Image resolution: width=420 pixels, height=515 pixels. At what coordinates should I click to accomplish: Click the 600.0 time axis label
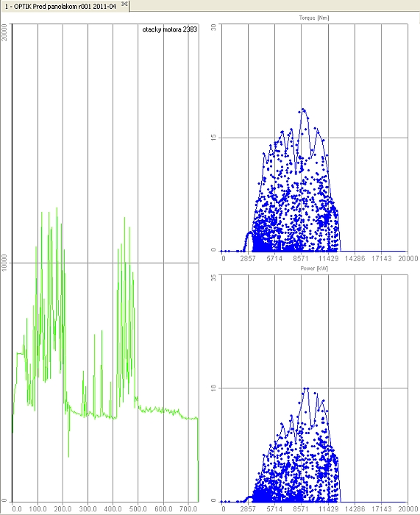pyautogui.click(x=163, y=509)
